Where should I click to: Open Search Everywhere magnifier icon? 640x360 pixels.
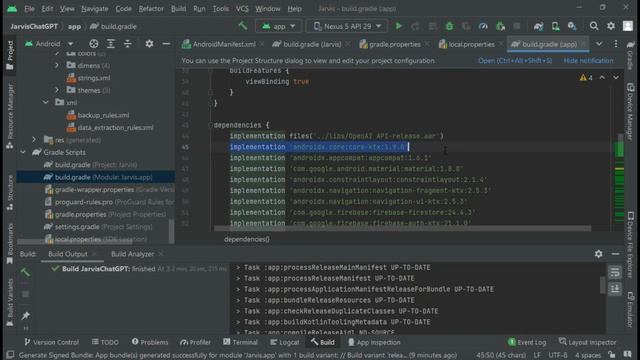[594, 26]
